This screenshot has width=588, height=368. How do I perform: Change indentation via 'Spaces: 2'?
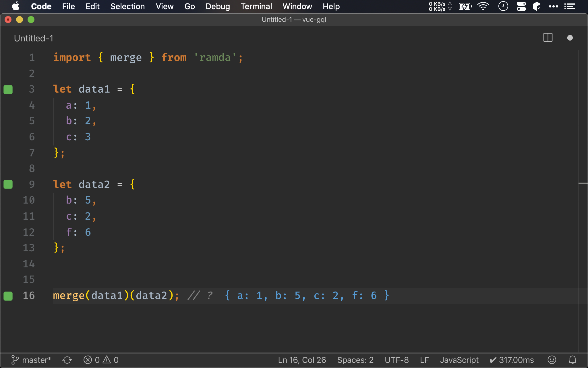coord(355,360)
